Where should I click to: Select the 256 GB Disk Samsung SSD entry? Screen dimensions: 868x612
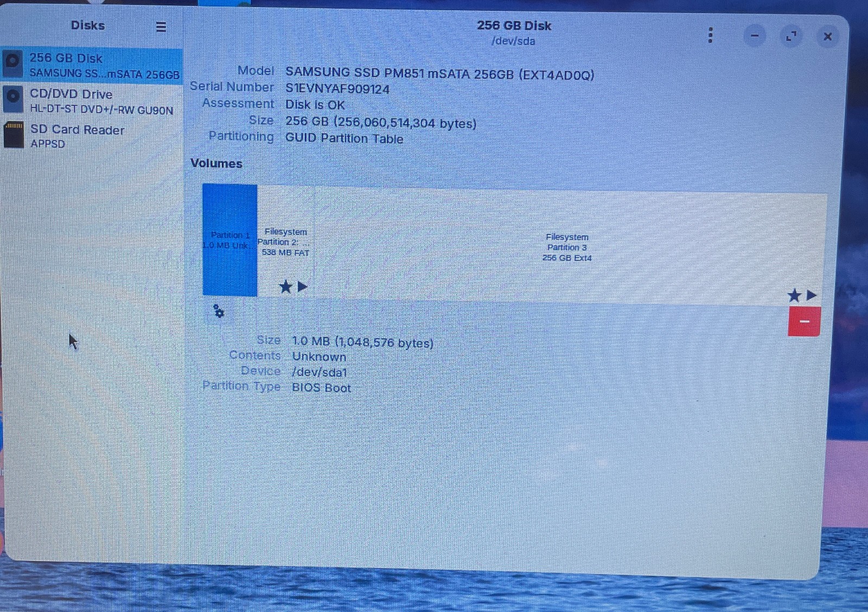tap(92, 65)
